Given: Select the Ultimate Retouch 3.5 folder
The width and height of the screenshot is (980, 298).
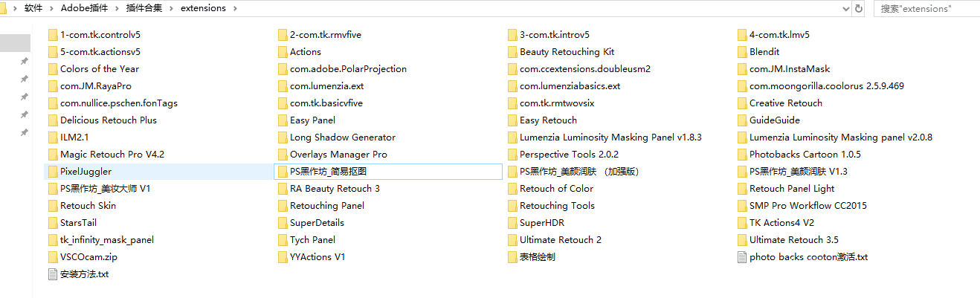Looking at the screenshot, I should click(x=787, y=240).
